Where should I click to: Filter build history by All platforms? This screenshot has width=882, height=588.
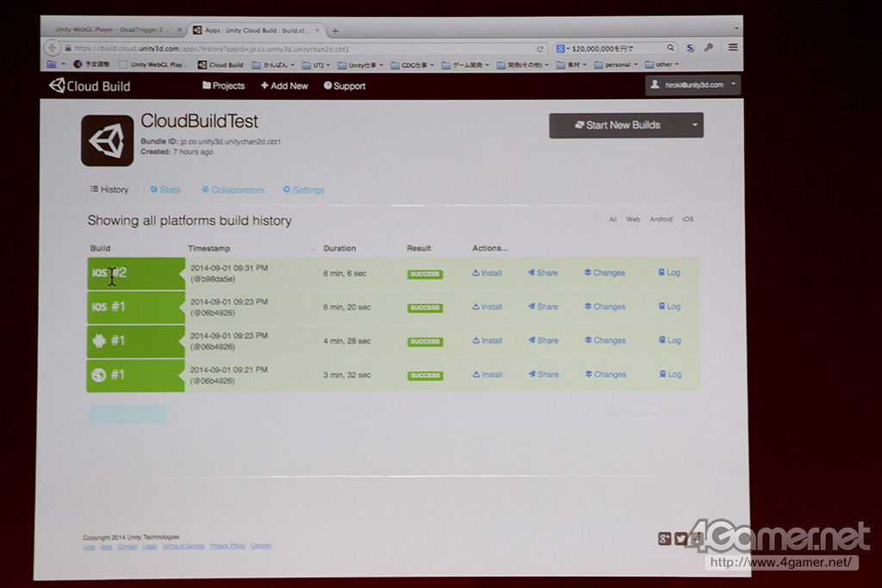[612, 220]
